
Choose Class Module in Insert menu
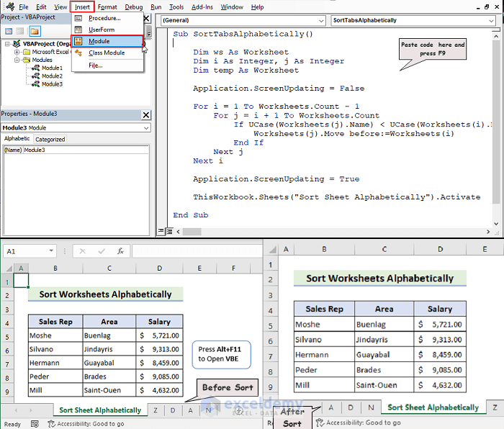pyautogui.click(x=107, y=53)
